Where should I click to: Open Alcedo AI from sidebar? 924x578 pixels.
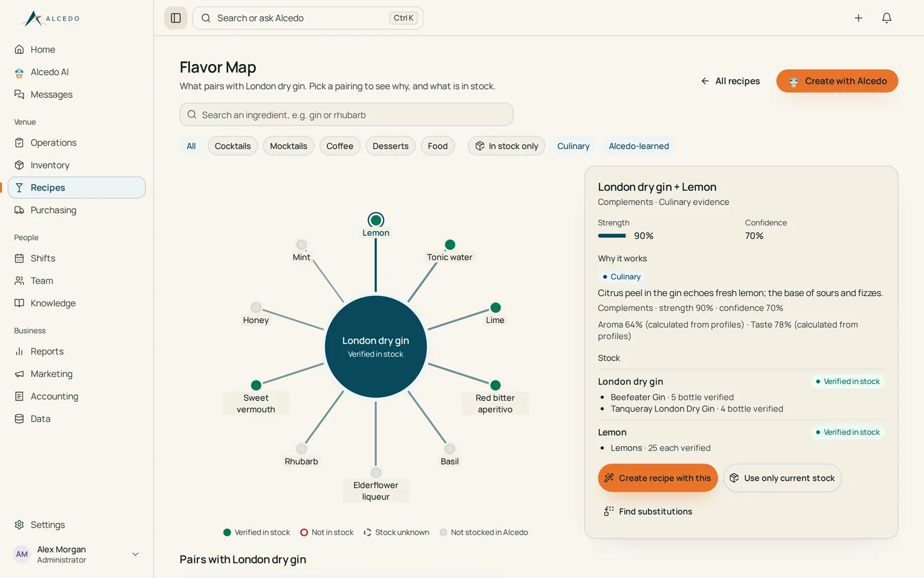(77, 72)
